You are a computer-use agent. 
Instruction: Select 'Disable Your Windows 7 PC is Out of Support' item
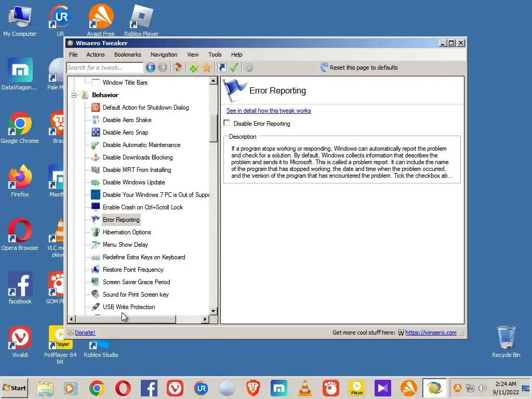coord(156,195)
